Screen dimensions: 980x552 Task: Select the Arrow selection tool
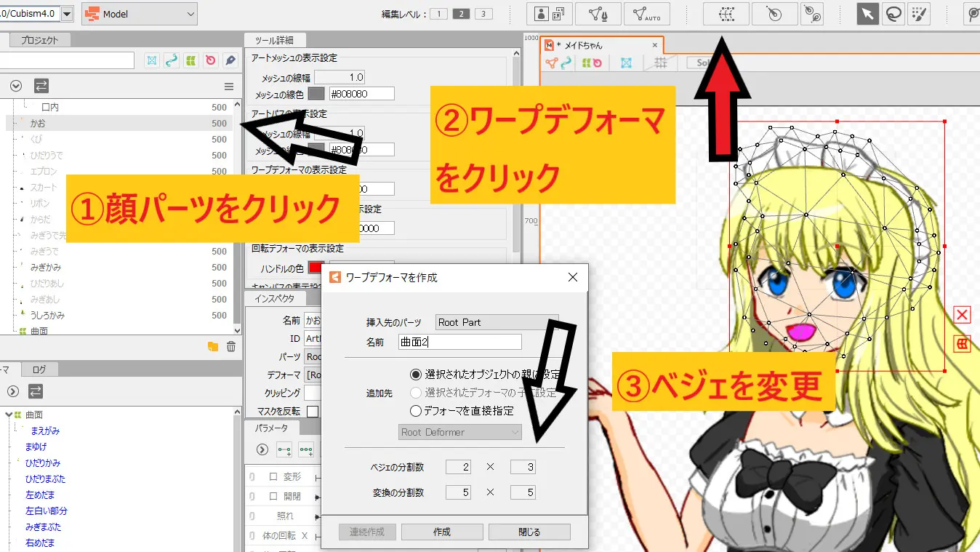coord(867,14)
